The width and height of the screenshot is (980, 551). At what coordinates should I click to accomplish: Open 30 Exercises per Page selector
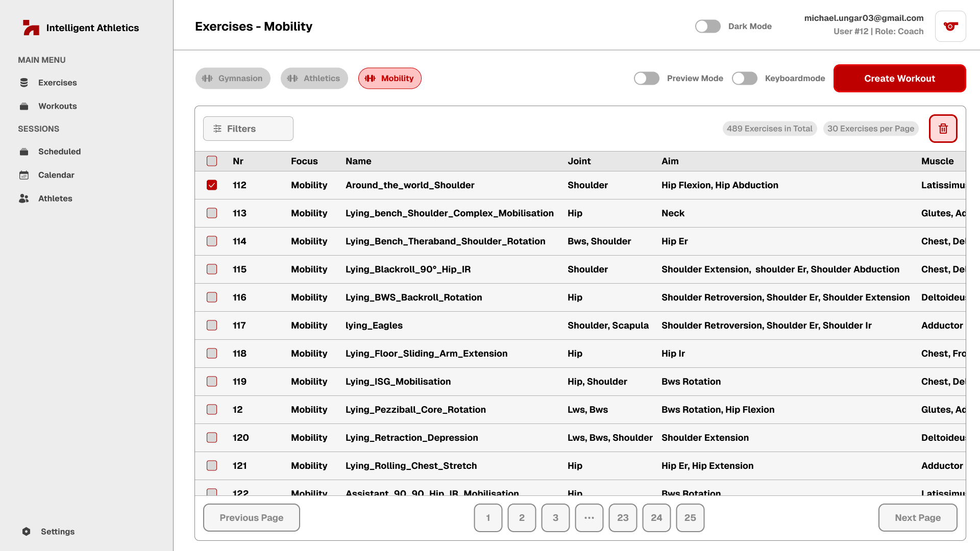point(870,129)
